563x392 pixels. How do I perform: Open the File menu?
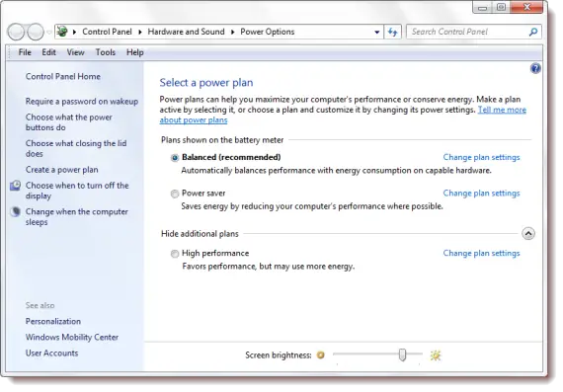(x=25, y=52)
